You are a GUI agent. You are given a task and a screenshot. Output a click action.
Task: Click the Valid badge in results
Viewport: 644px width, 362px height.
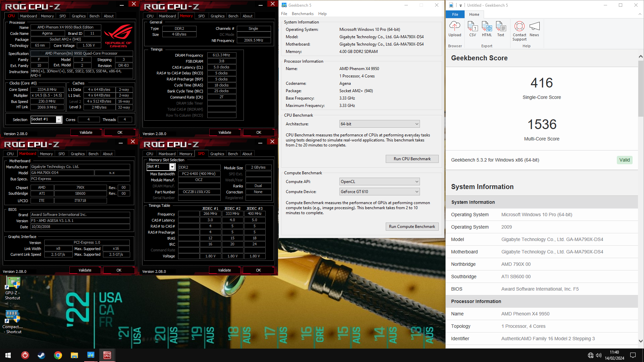coord(624,160)
